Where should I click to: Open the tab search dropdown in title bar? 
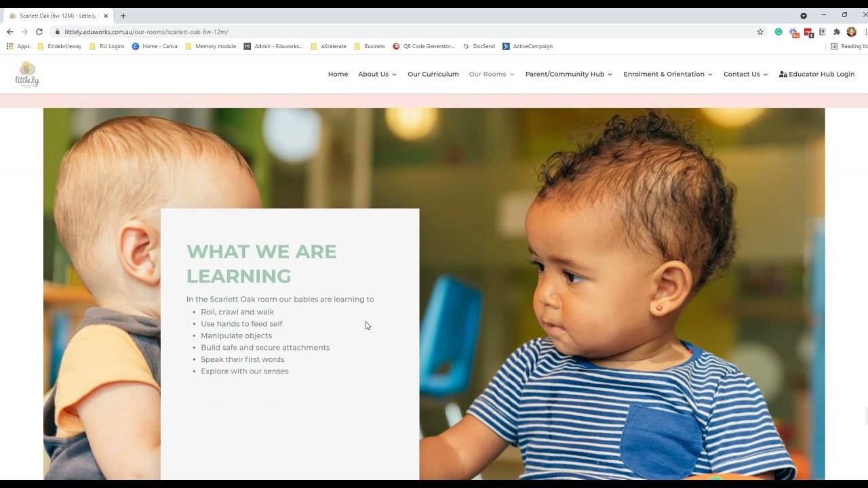pyautogui.click(x=804, y=16)
